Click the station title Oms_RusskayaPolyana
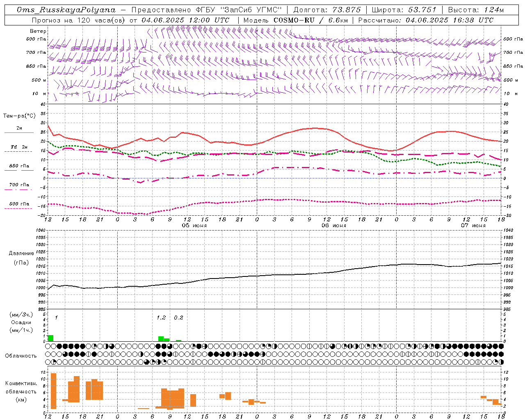Screen dimensions: 525x420 66,10
